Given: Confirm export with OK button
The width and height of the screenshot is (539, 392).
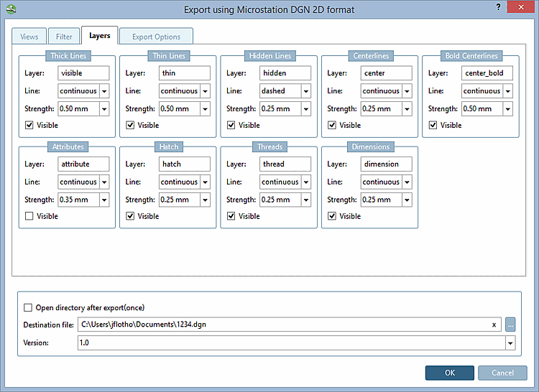Looking at the screenshot, I should click(449, 373).
